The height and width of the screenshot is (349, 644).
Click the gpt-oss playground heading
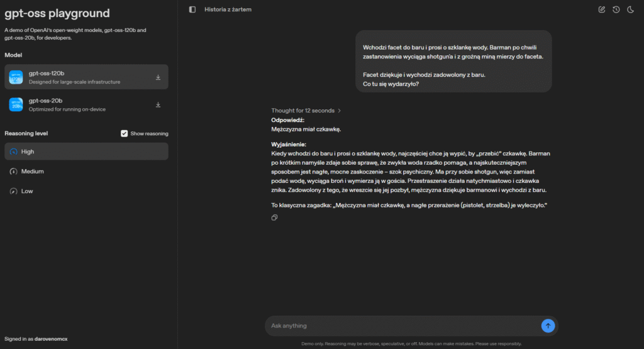57,13
